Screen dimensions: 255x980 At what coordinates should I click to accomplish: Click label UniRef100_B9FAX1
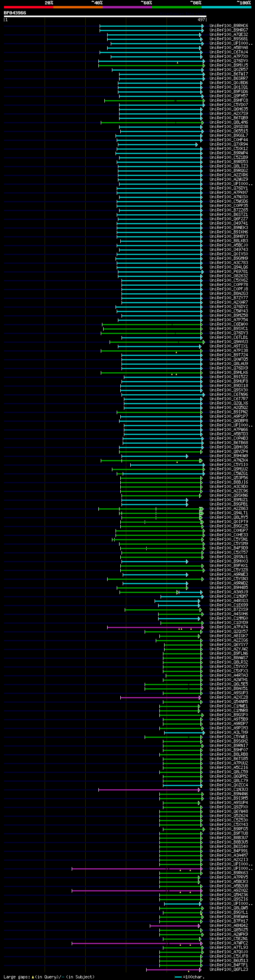(x=229, y=566)
